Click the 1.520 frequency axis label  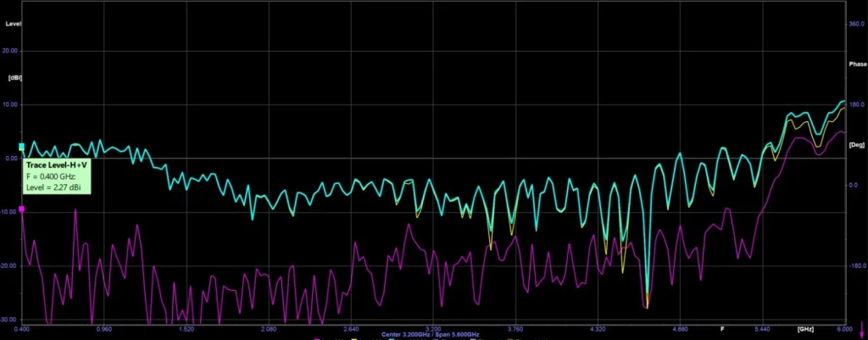[186, 329]
